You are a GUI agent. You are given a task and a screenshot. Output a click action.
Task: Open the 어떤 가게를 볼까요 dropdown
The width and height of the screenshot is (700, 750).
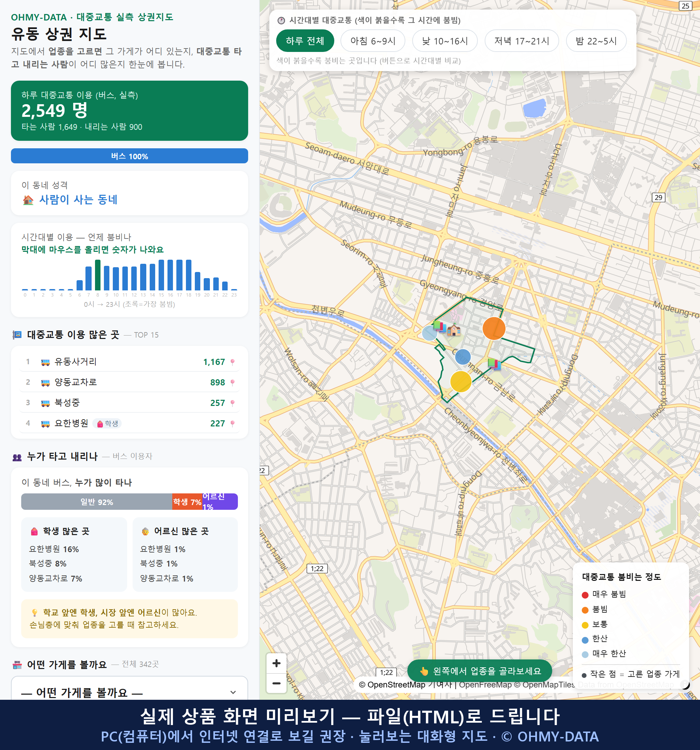pyautogui.click(x=130, y=692)
